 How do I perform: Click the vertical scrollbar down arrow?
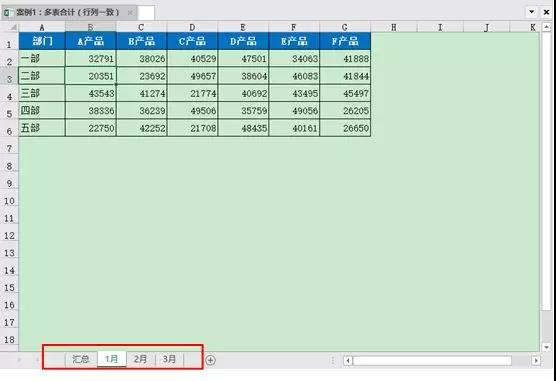coord(546,347)
